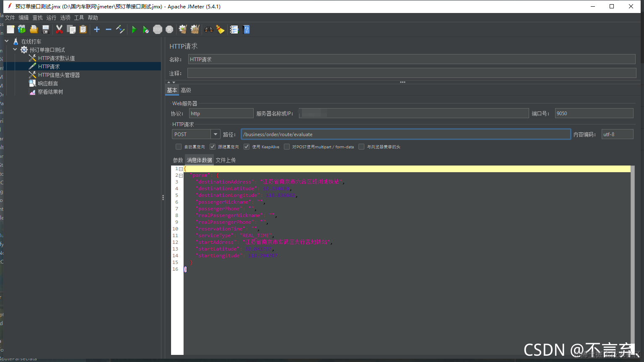644x362 pixels.
Task: Toggle 与浏览器兼容的头 checkbox
Action: click(x=361, y=147)
